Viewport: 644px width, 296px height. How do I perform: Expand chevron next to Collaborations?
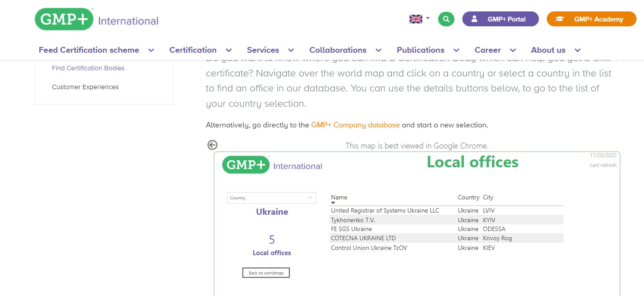pyautogui.click(x=378, y=51)
